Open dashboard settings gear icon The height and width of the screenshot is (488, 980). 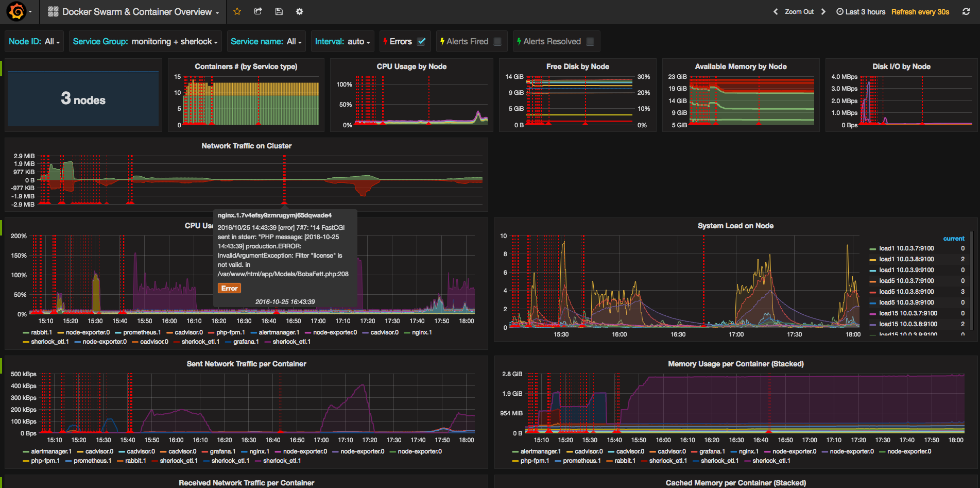[x=299, y=11]
